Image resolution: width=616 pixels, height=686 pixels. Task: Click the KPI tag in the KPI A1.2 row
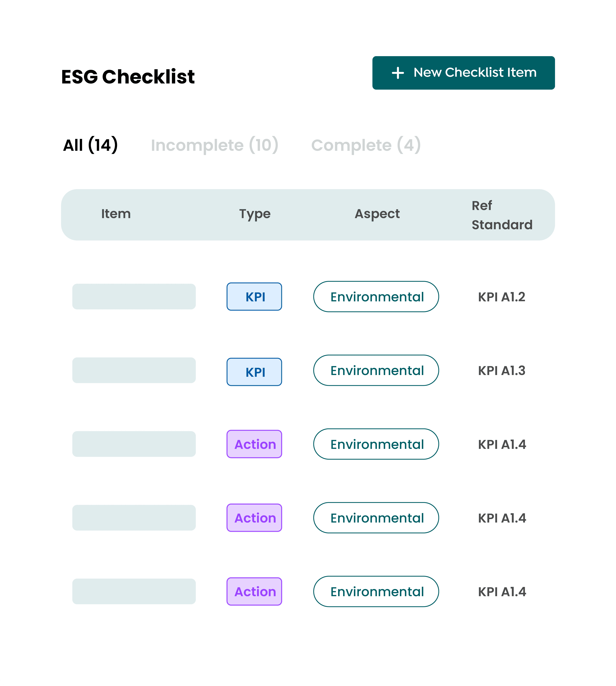coord(254,297)
